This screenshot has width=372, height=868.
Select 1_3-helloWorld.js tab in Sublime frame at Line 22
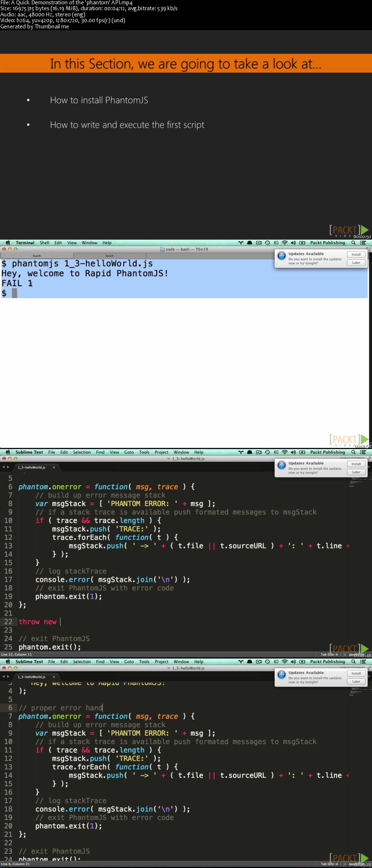coord(36,467)
